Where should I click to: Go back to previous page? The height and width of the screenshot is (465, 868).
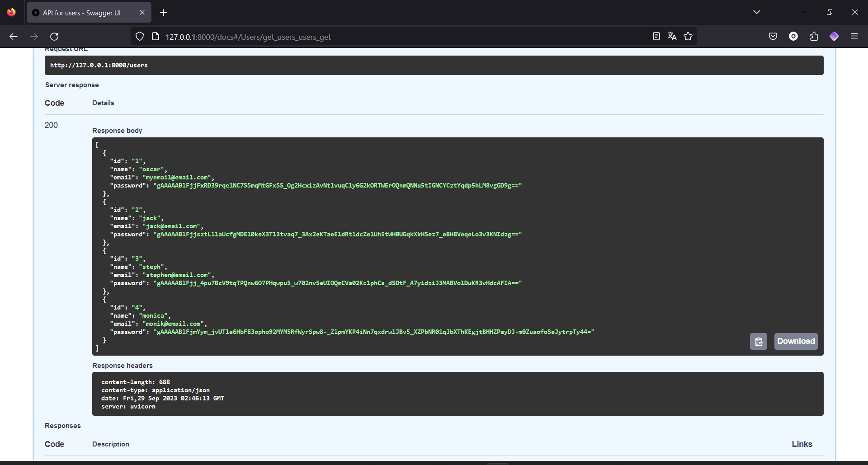[14, 37]
